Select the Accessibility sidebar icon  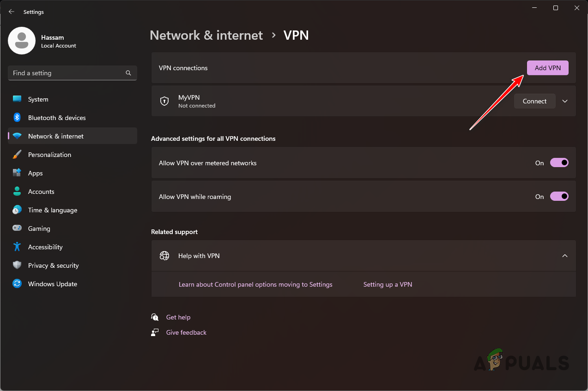coord(17,247)
